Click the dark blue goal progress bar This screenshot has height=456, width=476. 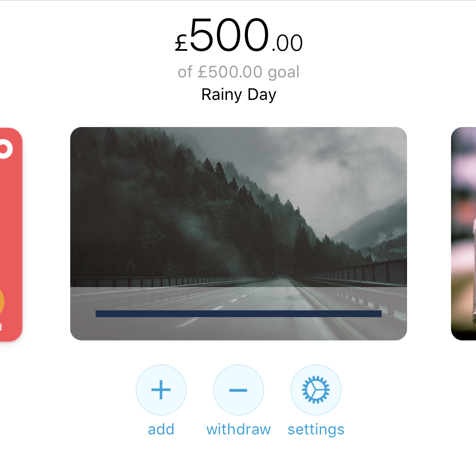point(238,313)
